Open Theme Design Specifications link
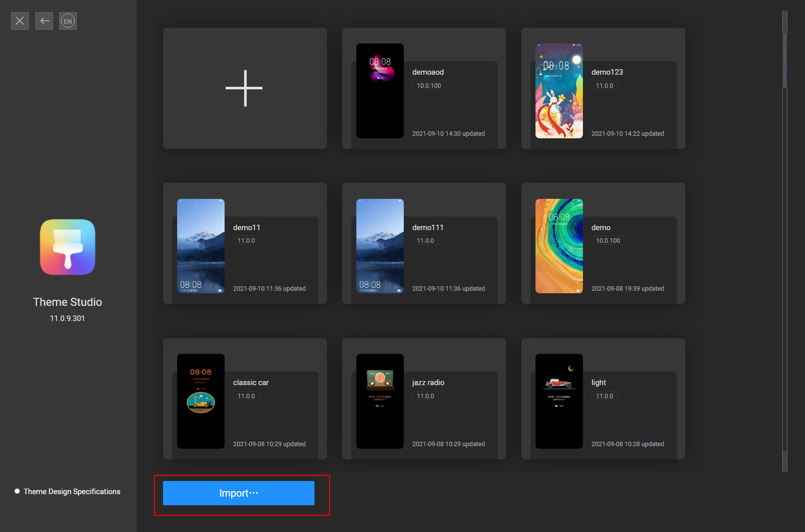The width and height of the screenshot is (805, 532). pyautogui.click(x=72, y=492)
